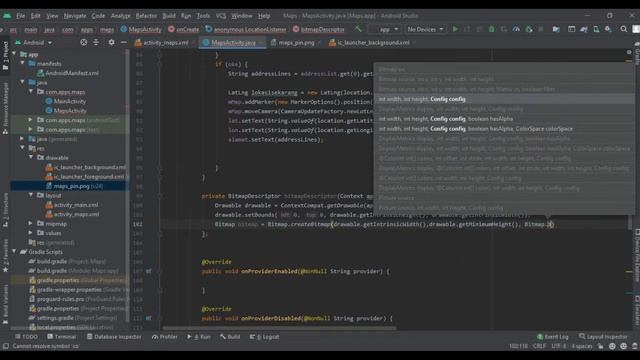The width and height of the screenshot is (640, 360).
Task: Click override gutter icon beside onProviderDisabled
Action: 149,318
